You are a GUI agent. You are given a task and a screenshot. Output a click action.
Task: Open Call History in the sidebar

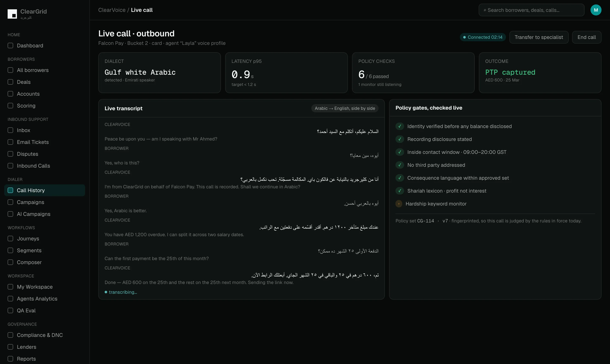[x=45, y=190]
